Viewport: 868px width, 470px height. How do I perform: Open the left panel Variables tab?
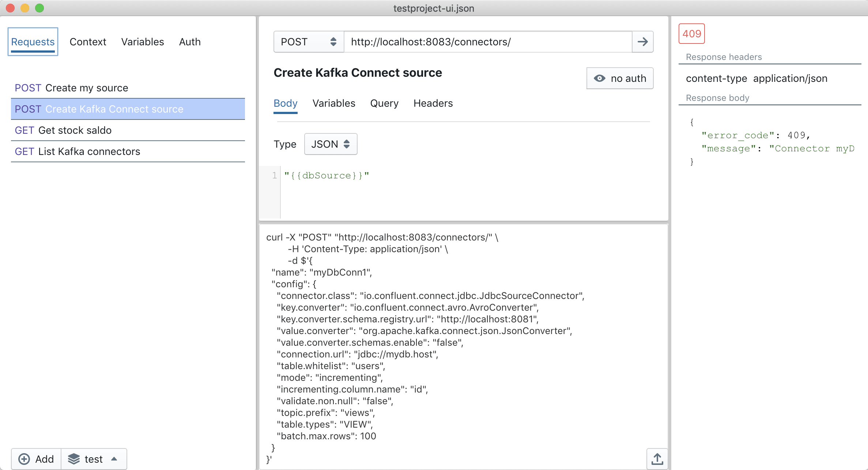click(x=143, y=42)
